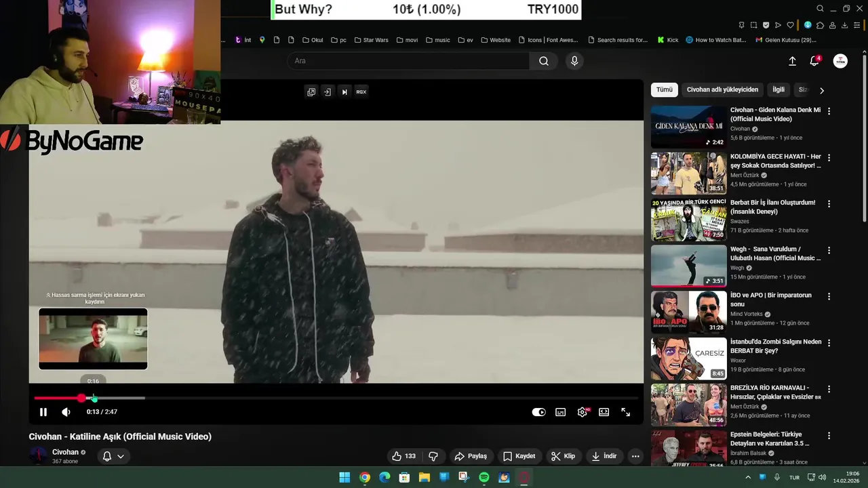
Task: Open the browser extensions puzzle icon
Action: click(x=820, y=25)
